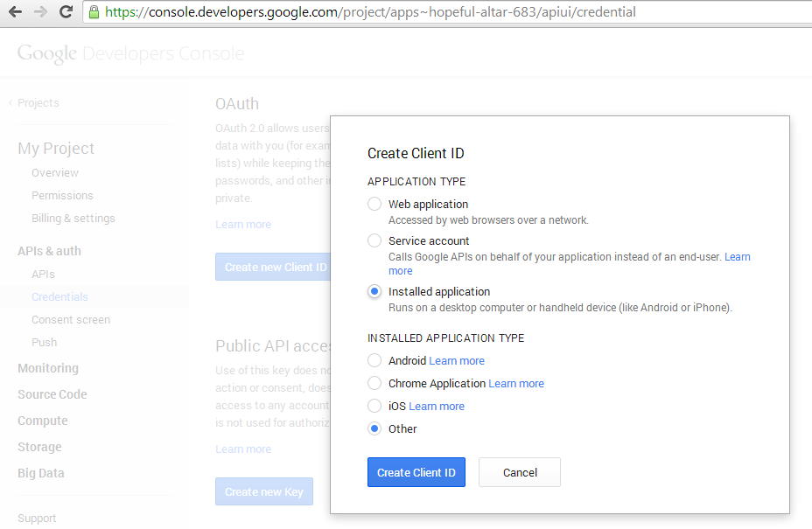Open APIs sidebar item

(x=43, y=275)
